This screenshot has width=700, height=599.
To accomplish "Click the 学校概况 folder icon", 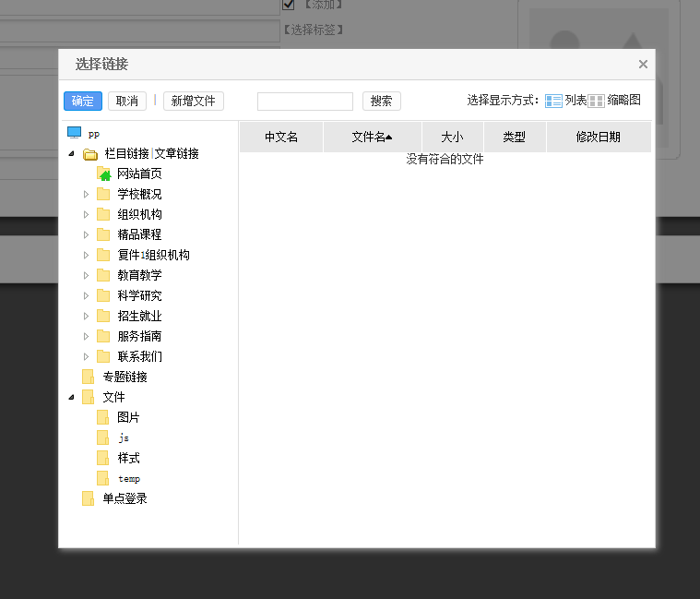I will (103, 195).
